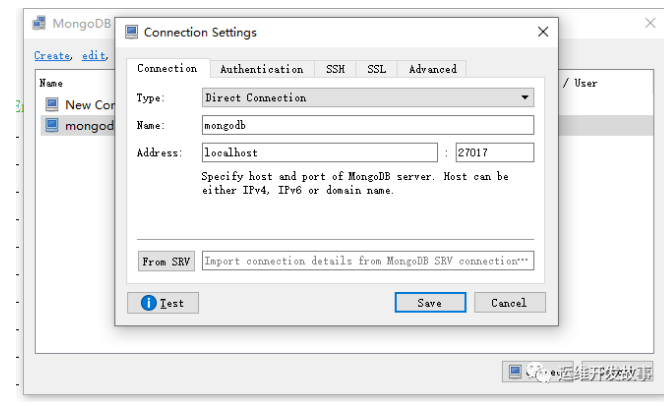Viewport: 664px width, 406px height.
Task: Click the Name column header
Action: coord(51,83)
